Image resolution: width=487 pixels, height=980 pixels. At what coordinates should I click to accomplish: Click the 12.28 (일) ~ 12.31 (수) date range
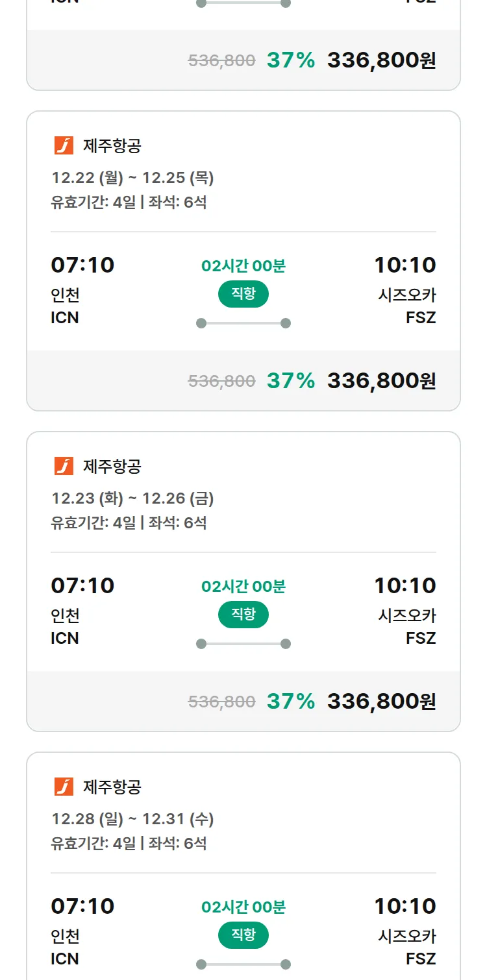pyautogui.click(x=132, y=819)
